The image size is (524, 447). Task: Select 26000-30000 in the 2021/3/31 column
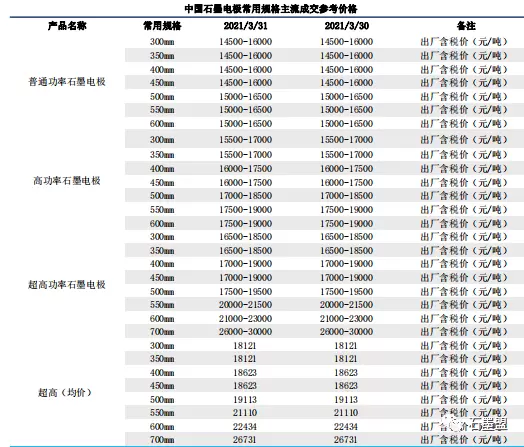point(246,332)
